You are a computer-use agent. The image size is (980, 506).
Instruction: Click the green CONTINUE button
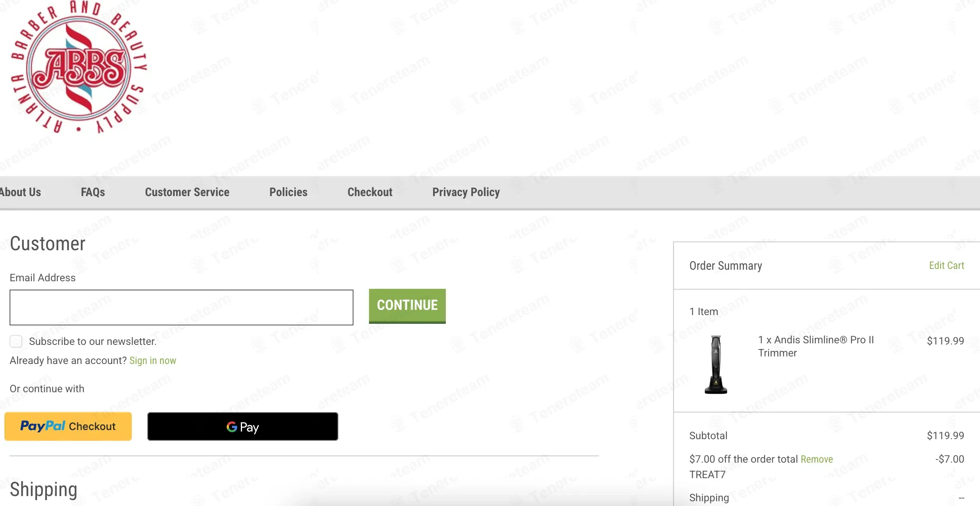(x=407, y=306)
